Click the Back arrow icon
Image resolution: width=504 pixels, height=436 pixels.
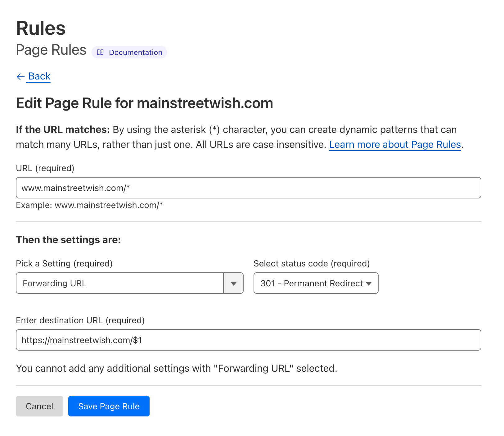(x=20, y=77)
